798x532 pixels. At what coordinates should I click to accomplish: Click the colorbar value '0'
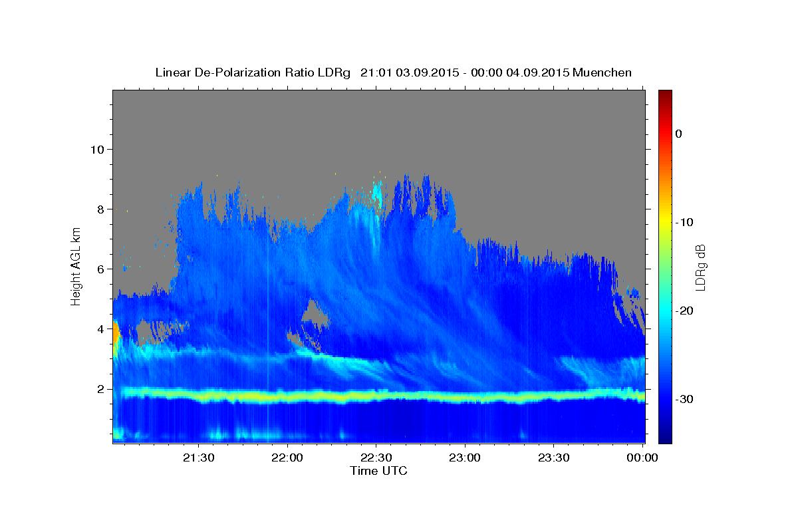pos(679,134)
